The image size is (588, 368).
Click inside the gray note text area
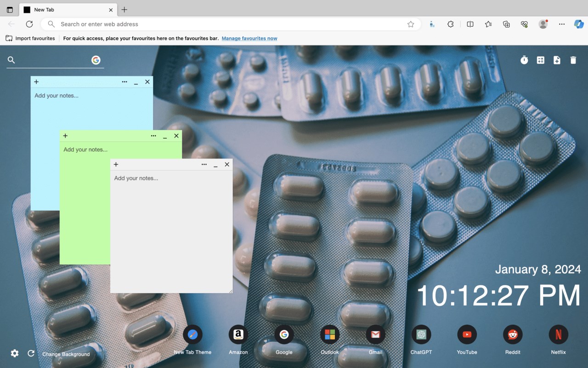(171, 231)
